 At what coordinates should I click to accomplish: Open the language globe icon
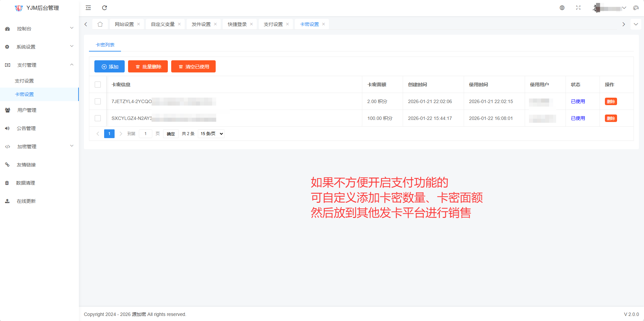[562, 8]
